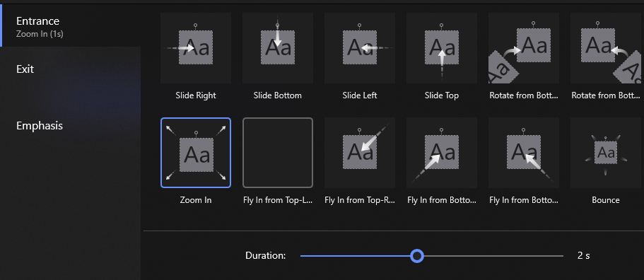Pick the Bounce animation icon

click(606, 153)
